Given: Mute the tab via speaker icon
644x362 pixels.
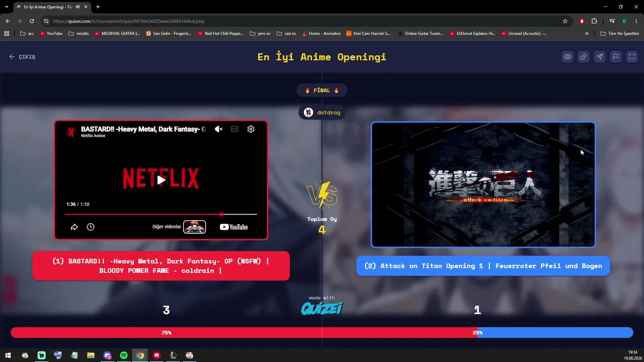Looking at the screenshot, I should point(77,7).
